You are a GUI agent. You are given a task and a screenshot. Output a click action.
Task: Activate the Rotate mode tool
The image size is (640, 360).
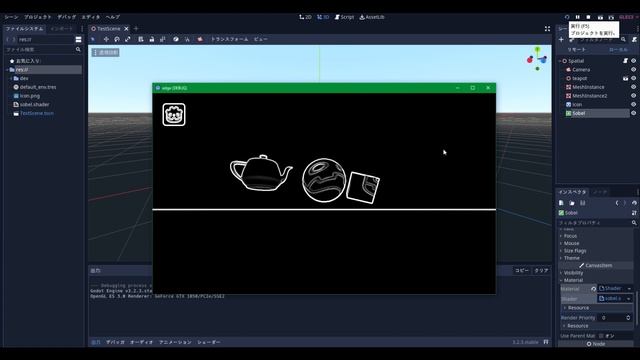coord(117,39)
